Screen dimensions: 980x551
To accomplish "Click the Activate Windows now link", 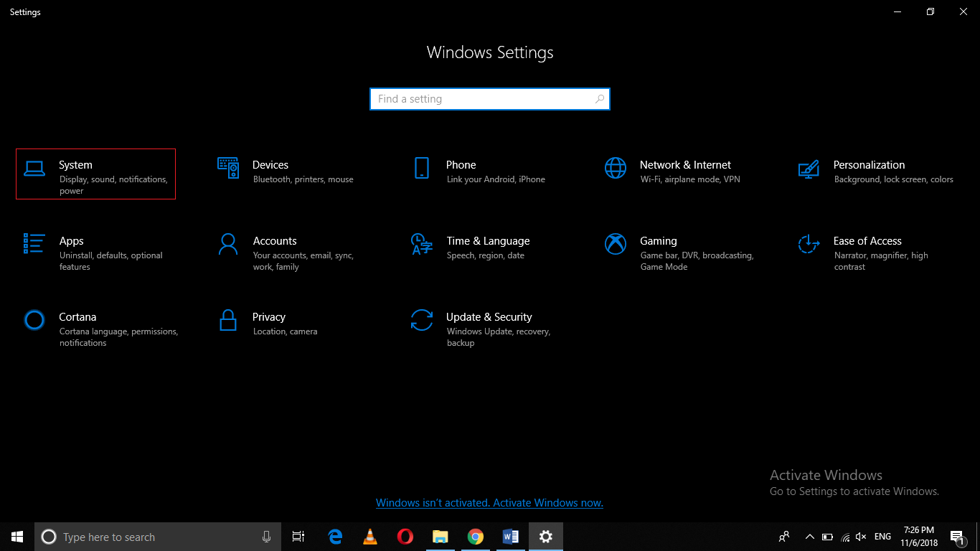I will tap(489, 502).
